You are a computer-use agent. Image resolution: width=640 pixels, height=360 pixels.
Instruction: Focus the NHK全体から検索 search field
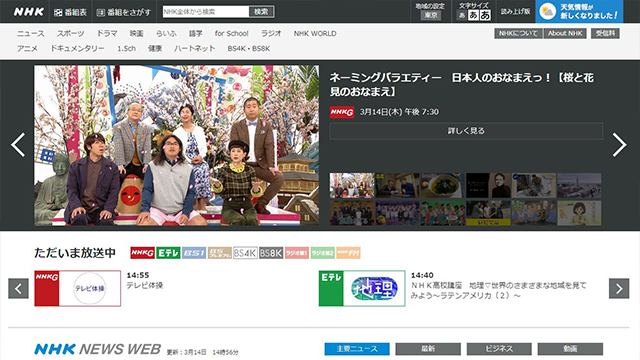point(206,12)
